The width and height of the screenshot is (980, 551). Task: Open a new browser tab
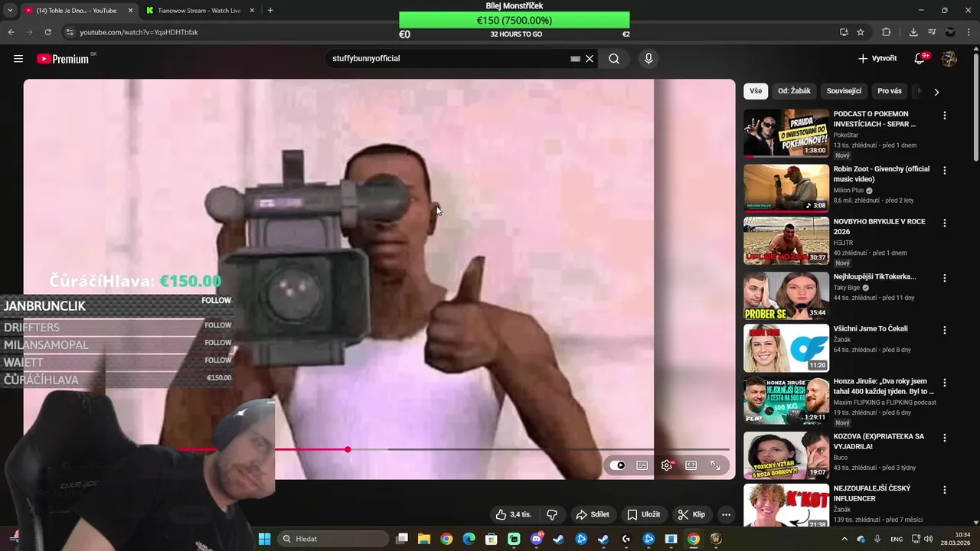270,11
